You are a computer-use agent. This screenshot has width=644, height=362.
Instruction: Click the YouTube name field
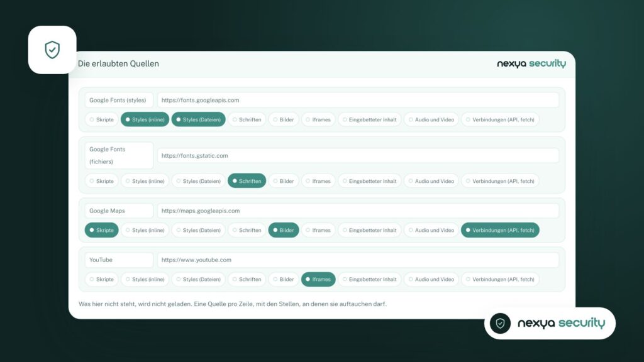pos(119,260)
